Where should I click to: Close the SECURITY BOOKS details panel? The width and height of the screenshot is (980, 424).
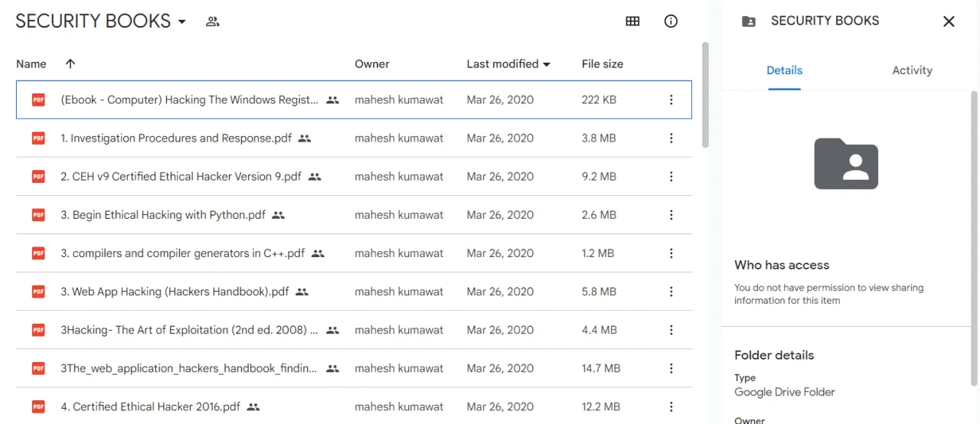click(x=949, y=21)
